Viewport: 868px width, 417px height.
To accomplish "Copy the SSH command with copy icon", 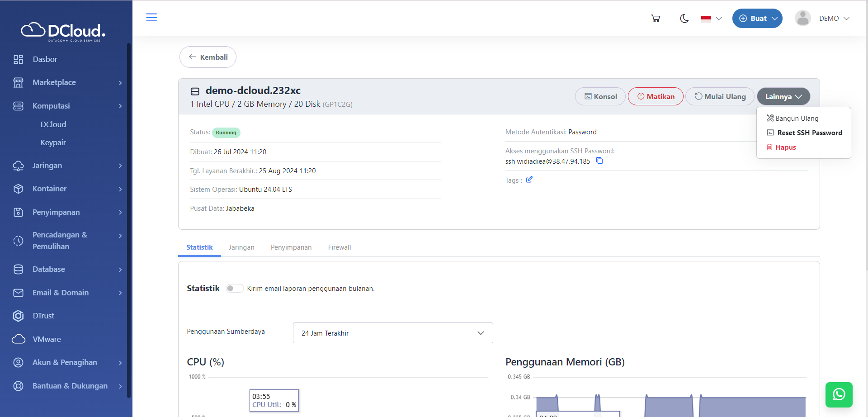I will [599, 161].
